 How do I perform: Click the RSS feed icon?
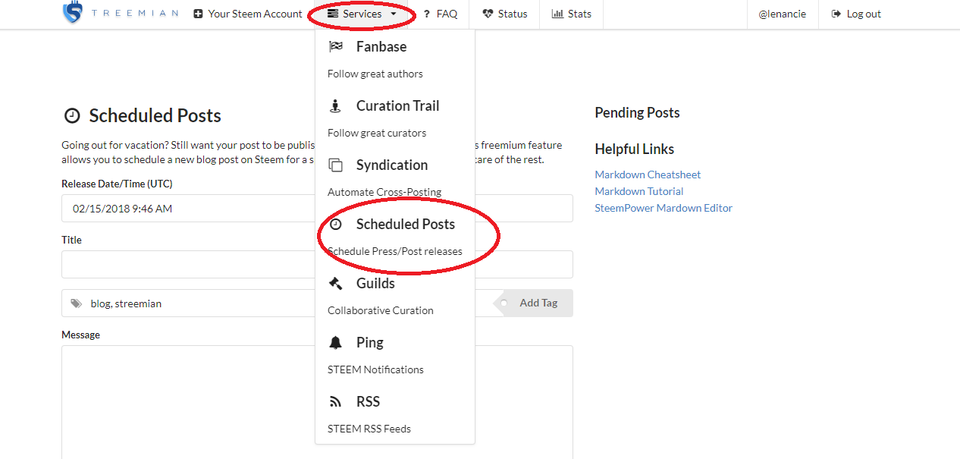(335, 402)
